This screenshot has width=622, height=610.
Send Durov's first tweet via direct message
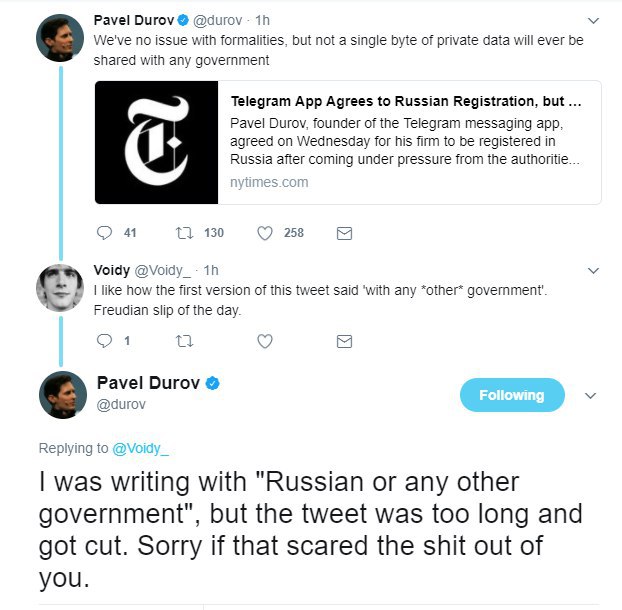pyautogui.click(x=344, y=233)
